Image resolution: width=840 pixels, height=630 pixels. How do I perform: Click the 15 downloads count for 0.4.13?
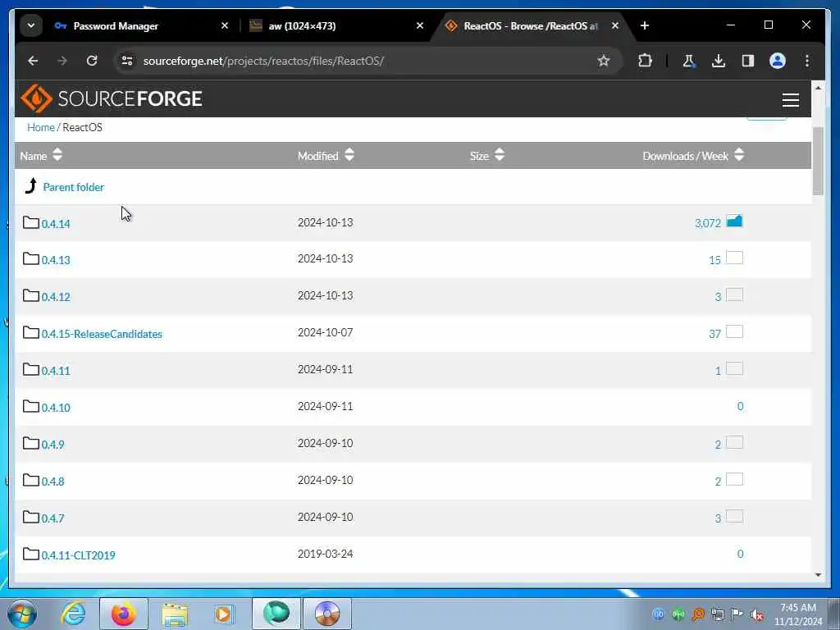coord(714,260)
